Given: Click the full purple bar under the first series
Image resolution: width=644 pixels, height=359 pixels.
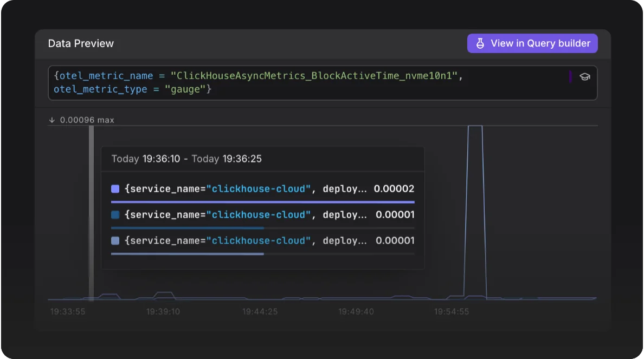Looking at the screenshot, I should point(263,202).
